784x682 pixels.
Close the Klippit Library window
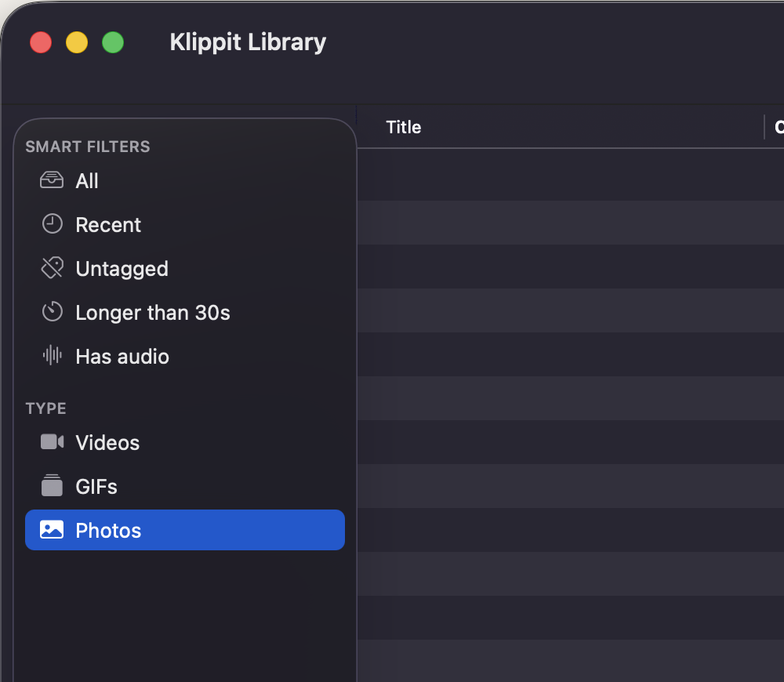41,42
